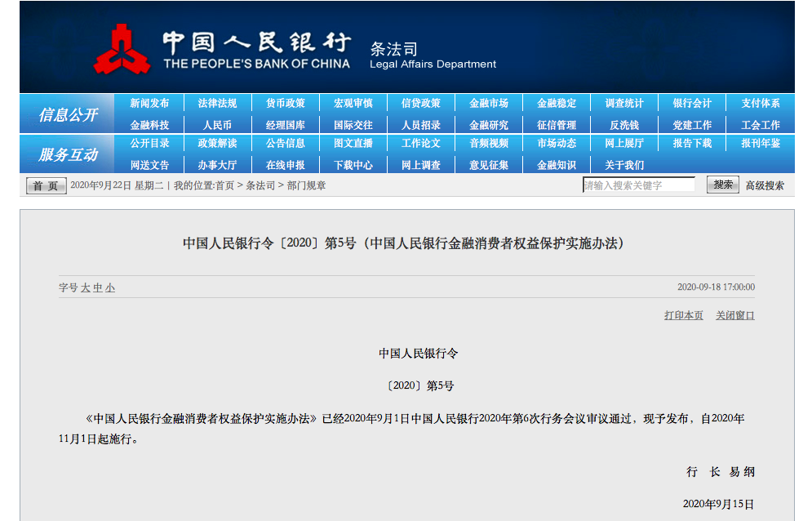Select 政策解读 menu item
The image size is (812, 521).
pyautogui.click(x=217, y=143)
